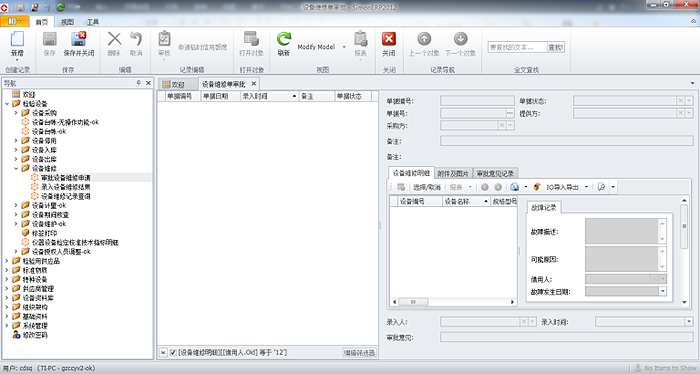
Task: Select the 故障记录 tab
Action: [544, 208]
